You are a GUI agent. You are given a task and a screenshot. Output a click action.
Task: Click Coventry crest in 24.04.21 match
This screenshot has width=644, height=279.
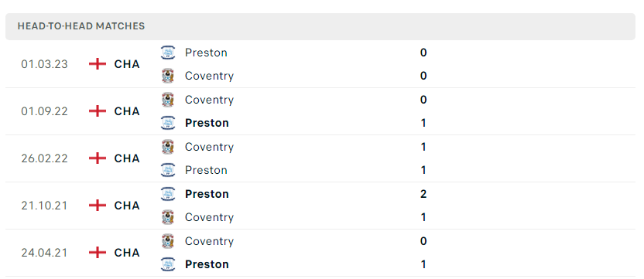[167, 241]
